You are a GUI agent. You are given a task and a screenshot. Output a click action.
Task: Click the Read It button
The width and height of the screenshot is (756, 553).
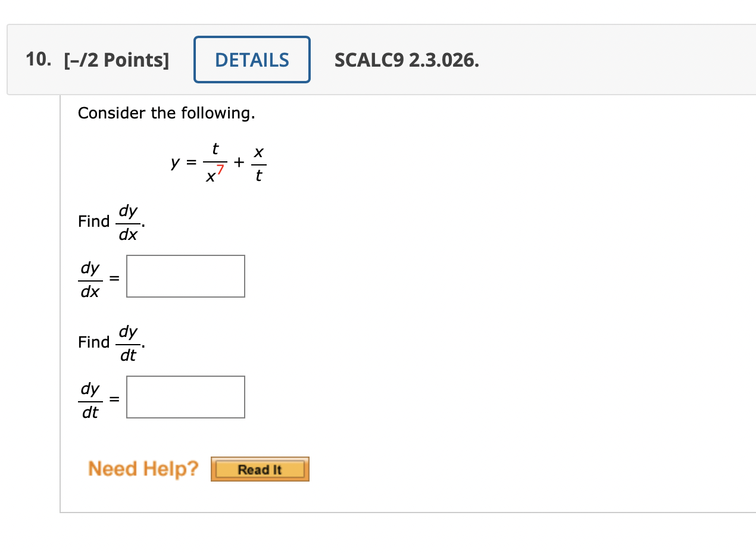260,468
